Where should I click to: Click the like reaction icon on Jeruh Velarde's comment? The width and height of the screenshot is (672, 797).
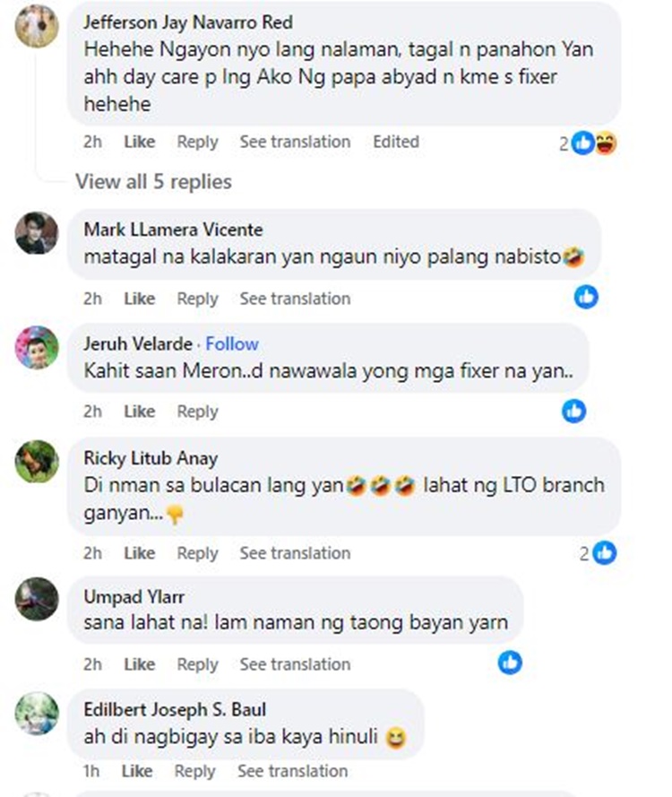coord(574,411)
